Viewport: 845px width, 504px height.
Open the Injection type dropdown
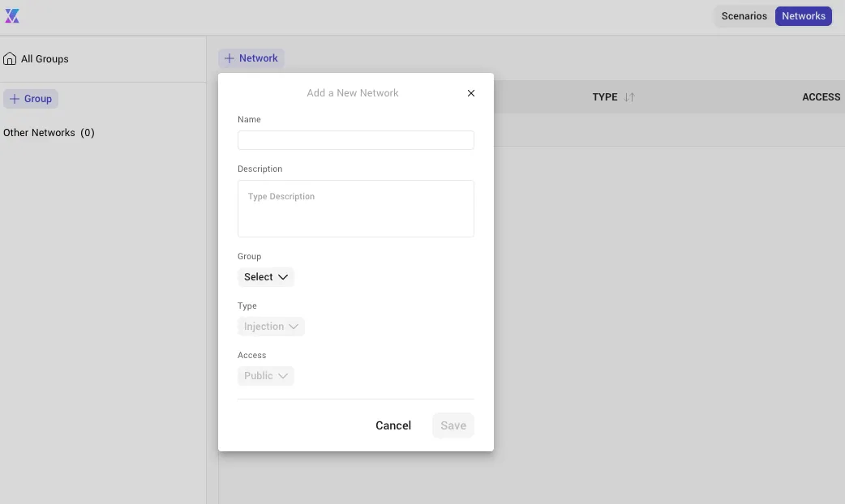(x=271, y=327)
